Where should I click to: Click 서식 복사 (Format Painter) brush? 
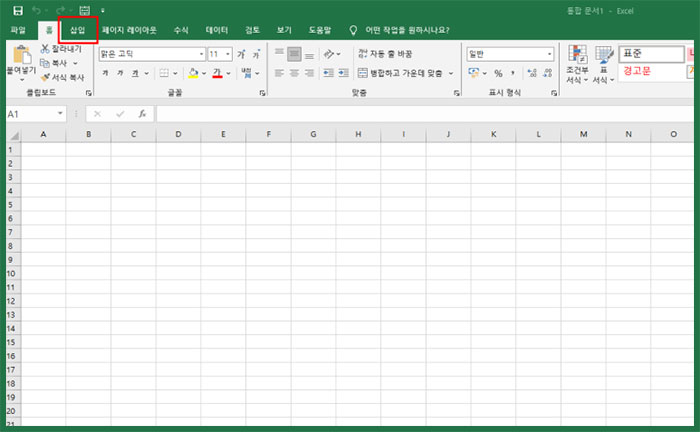(62, 77)
